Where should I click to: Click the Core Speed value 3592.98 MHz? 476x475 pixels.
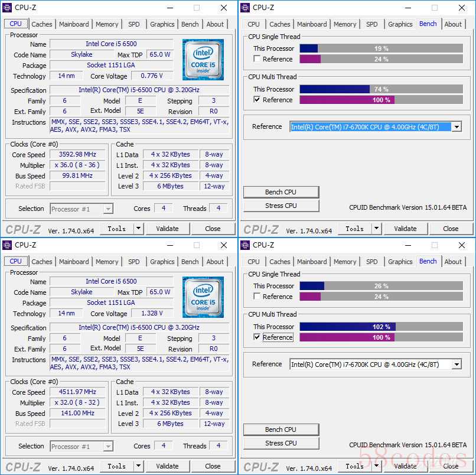[78, 154]
